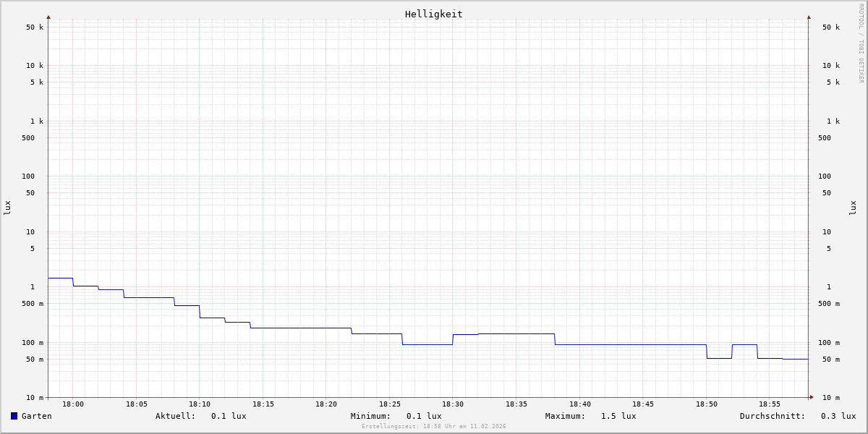Click the left-axis 100 m label
The width and height of the screenshot is (868, 434).
coord(33,343)
